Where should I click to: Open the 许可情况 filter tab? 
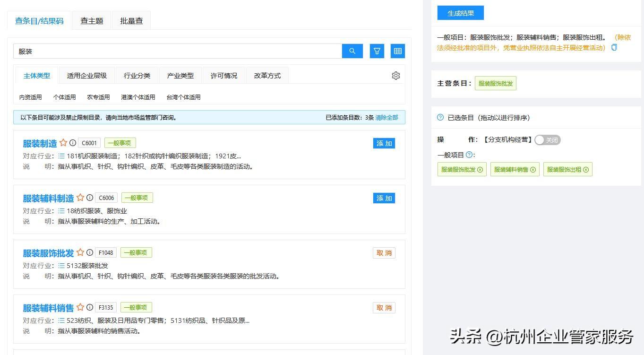point(224,76)
